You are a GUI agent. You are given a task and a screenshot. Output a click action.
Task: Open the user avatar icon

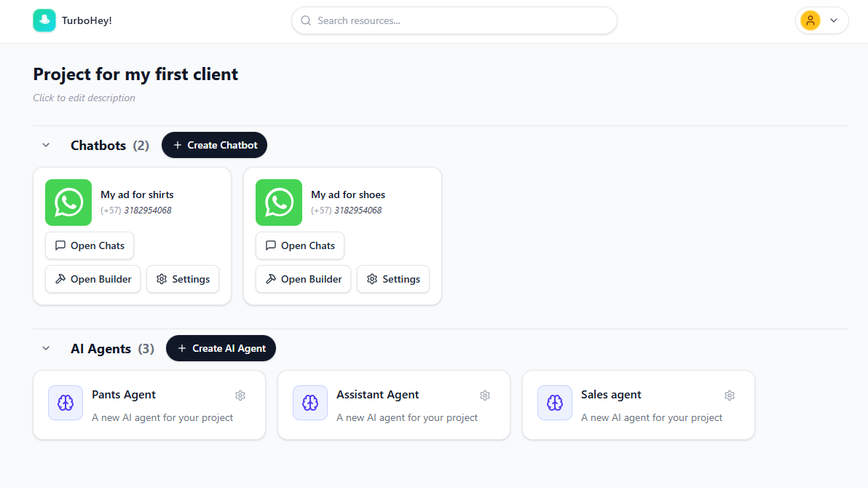pos(810,20)
